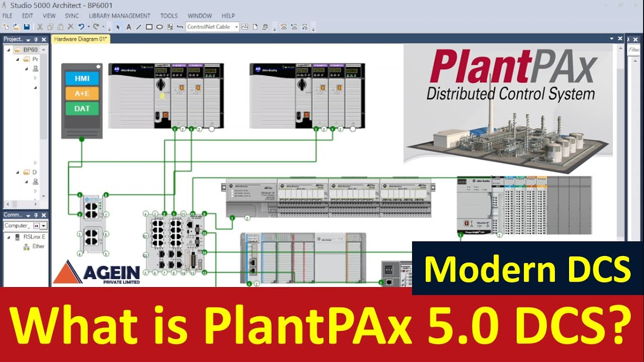Screen dimensions: 644x362
Task: Click the last sync network toolbar icon
Action: coord(304,27)
